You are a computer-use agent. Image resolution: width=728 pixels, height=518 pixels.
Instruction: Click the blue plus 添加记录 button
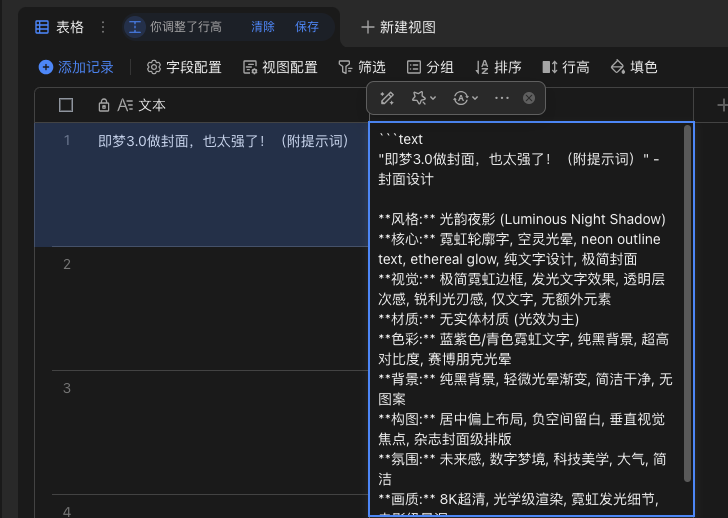(76, 67)
